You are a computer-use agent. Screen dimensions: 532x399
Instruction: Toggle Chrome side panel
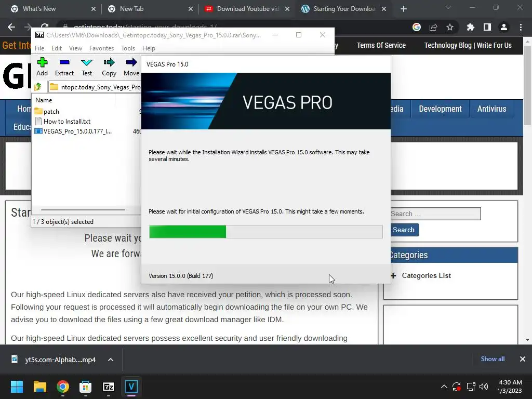point(487,27)
